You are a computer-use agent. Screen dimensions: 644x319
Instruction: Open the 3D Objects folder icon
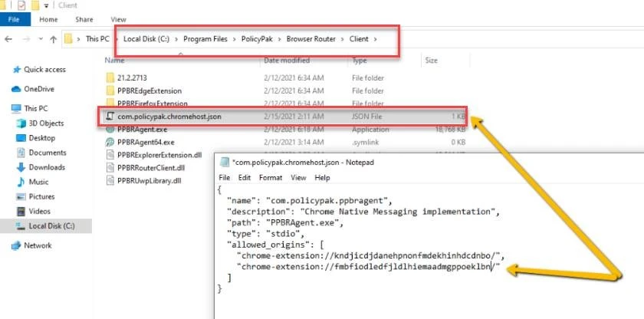(x=21, y=123)
